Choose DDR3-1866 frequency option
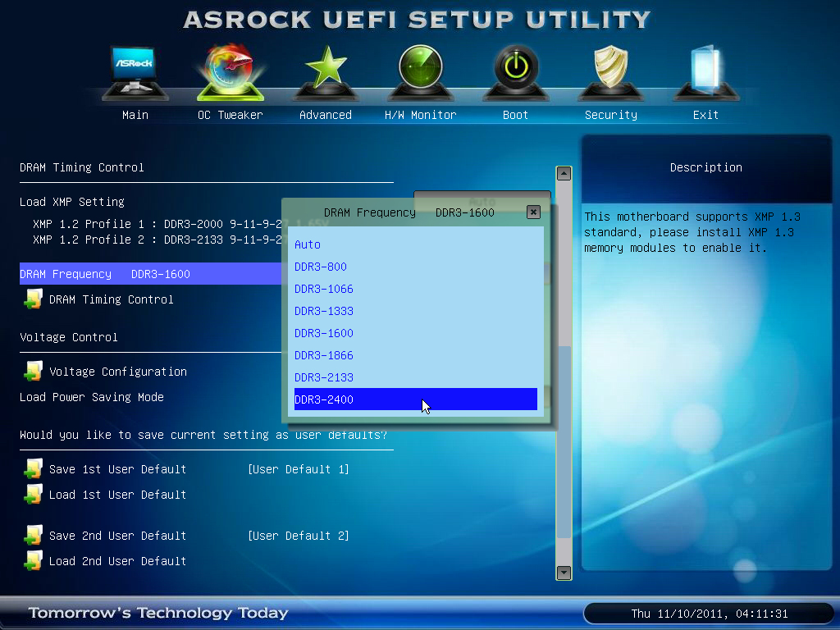Screen dimensions: 840x630 pyautogui.click(x=416, y=355)
